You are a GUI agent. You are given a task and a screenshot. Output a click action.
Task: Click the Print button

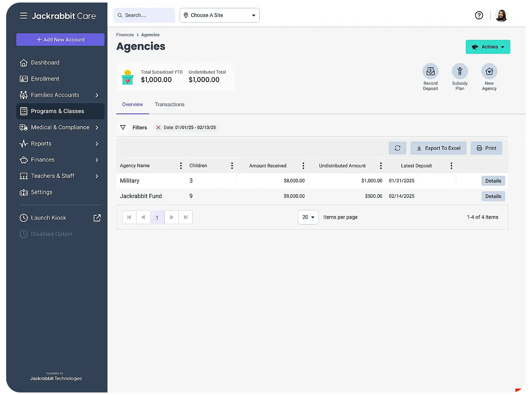click(x=486, y=148)
